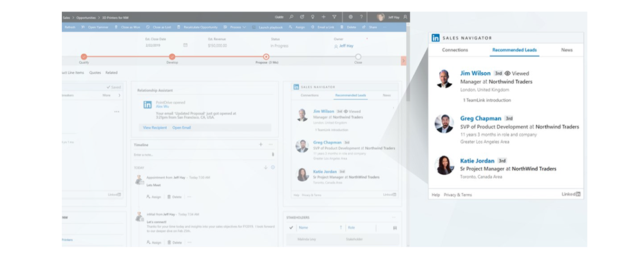Select Recommended Leads tab in enlarged callout
Image resolution: width=644 pixels, height=258 pixels.
[515, 50]
